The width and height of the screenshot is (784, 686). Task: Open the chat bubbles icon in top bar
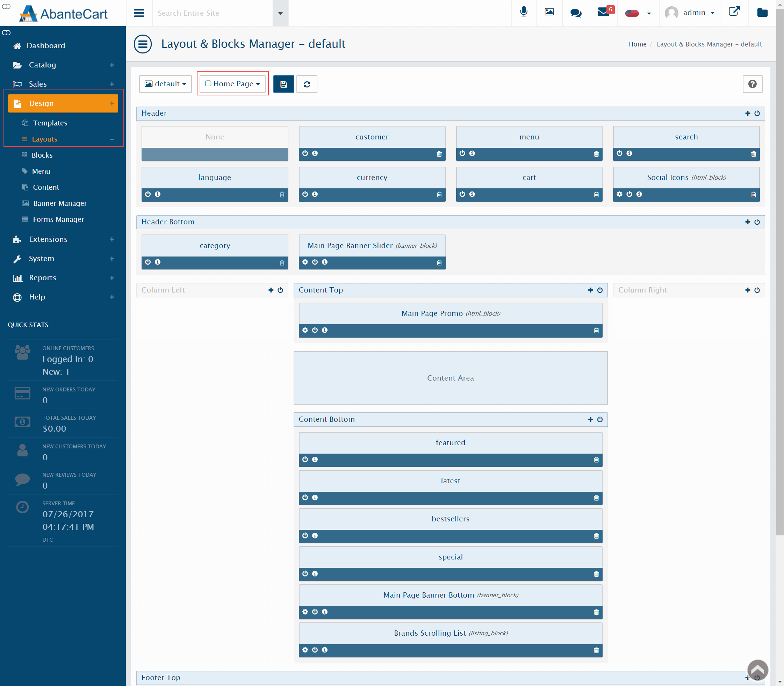pyautogui.click(x=576, y=13)
